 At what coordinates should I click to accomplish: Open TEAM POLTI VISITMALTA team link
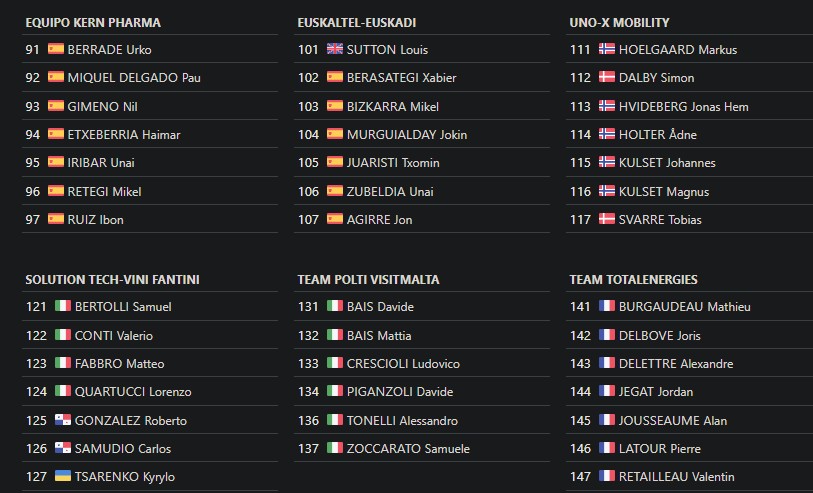click(368, 280)
